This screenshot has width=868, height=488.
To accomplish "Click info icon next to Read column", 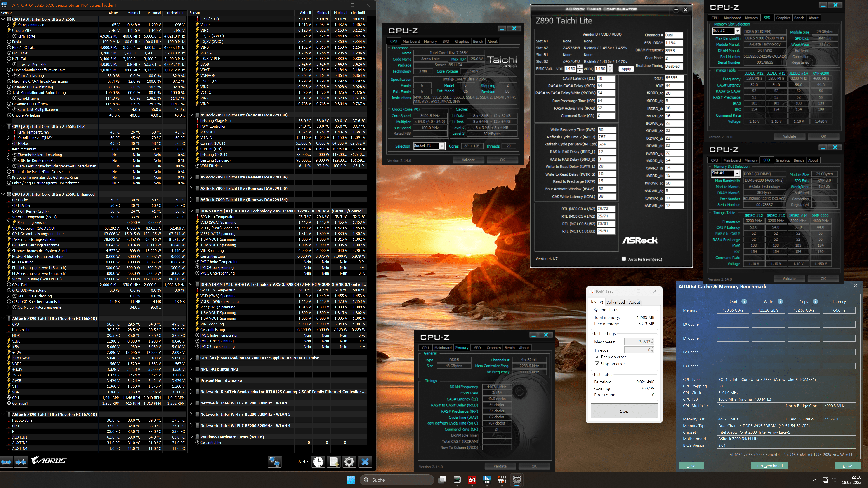I will (744, 301).
